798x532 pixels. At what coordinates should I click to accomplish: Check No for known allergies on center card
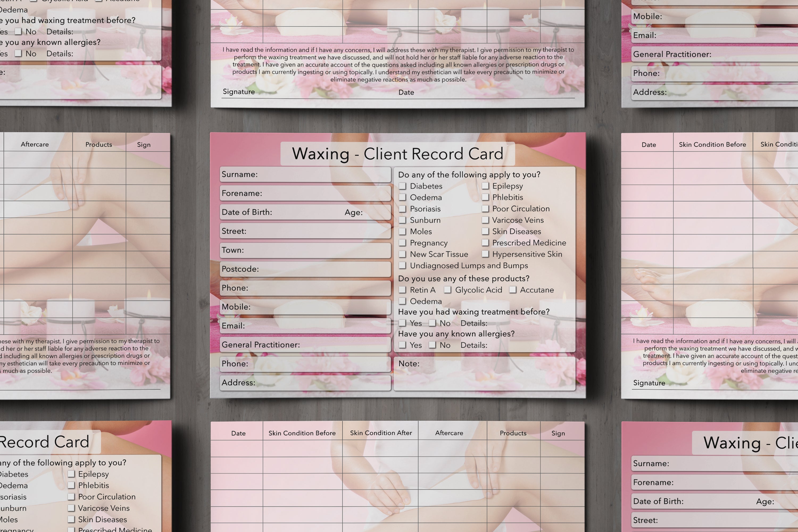click(432, 345)
